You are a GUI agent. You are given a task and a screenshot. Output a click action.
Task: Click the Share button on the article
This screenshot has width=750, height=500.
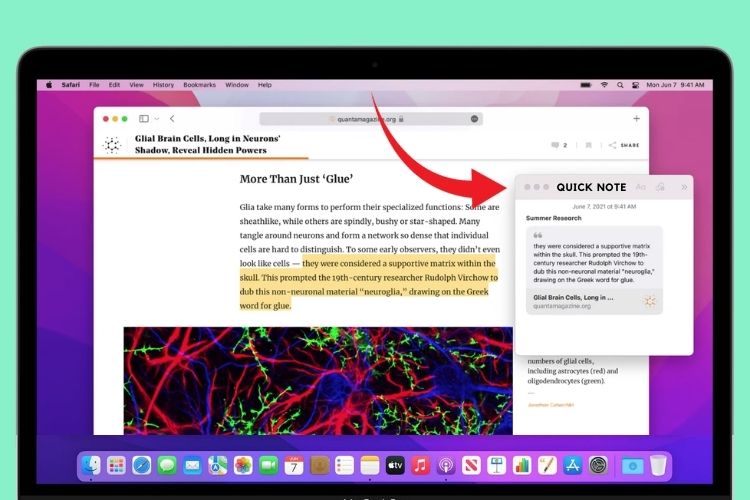coord(624,145)
